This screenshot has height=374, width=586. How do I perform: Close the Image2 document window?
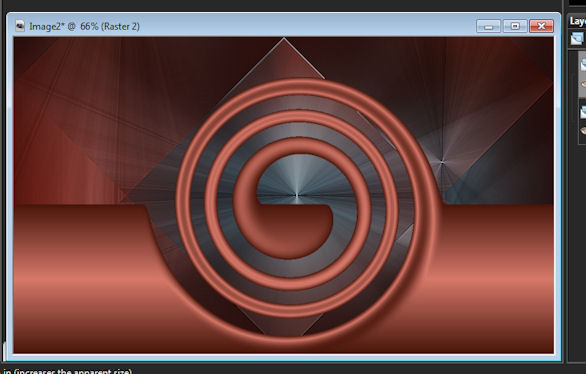(541, 26)
